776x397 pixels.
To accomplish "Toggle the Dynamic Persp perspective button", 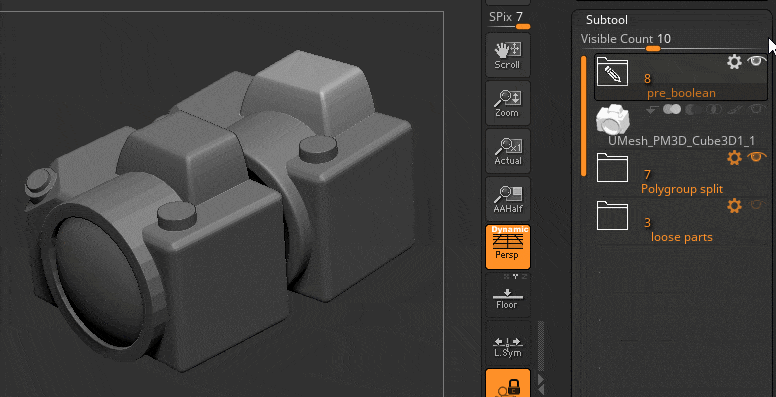I will [508, 247].
